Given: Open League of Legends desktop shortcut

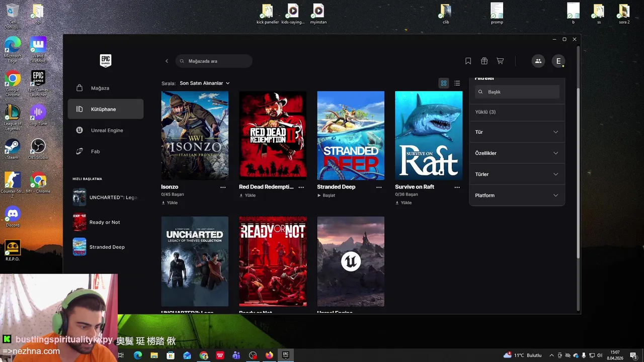Looking at the screenshot, I should click(x=13, y=118).
